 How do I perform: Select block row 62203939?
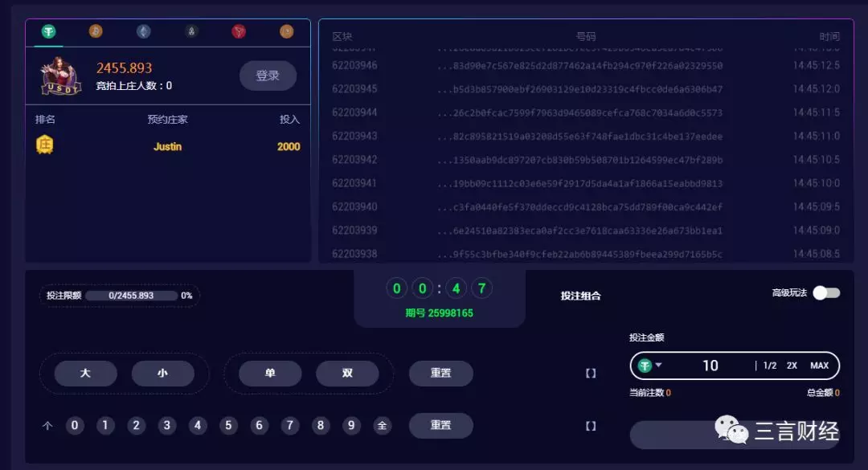(586, 231)
